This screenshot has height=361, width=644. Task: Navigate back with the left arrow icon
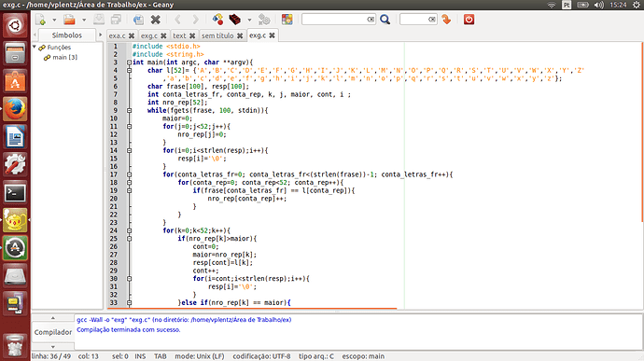click(x=177, y=20)
